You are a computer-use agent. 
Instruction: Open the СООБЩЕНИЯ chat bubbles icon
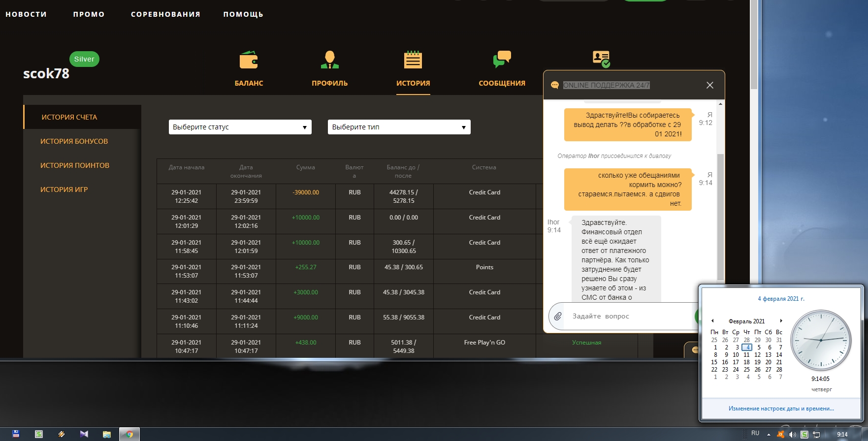(502, 60)
